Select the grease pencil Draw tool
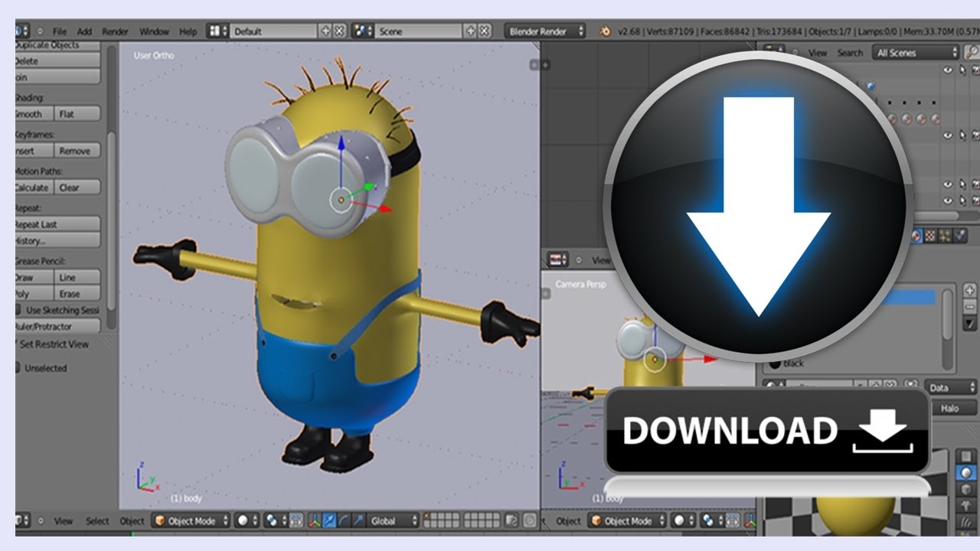The image size is (980, 551). point(34,278)
